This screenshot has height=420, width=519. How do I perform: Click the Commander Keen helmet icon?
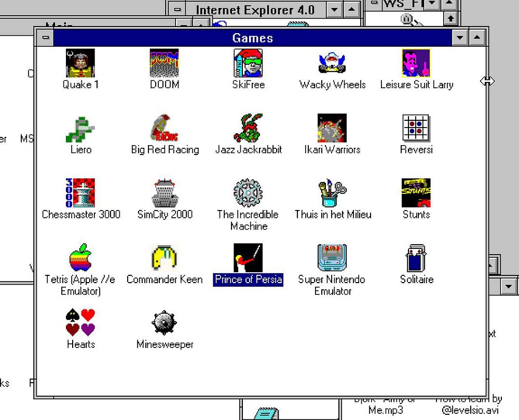coord(164,258)
